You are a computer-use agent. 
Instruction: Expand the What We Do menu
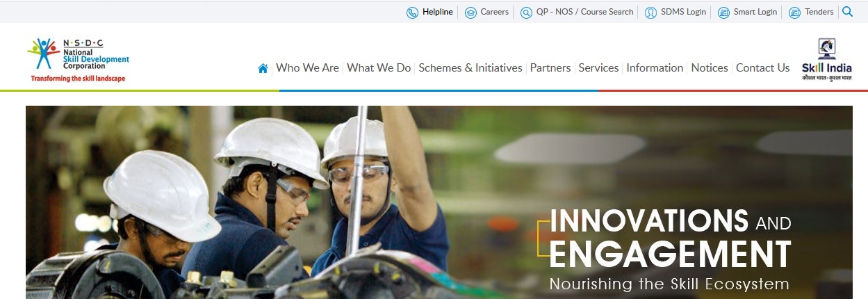point(379,68)
